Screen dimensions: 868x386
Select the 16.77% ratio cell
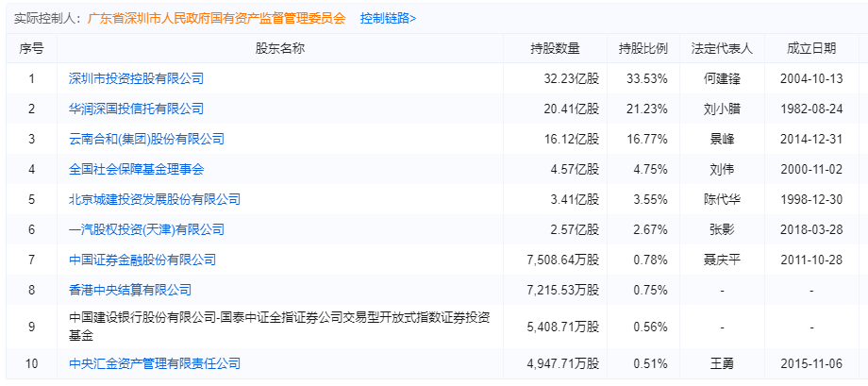(646, 139)
